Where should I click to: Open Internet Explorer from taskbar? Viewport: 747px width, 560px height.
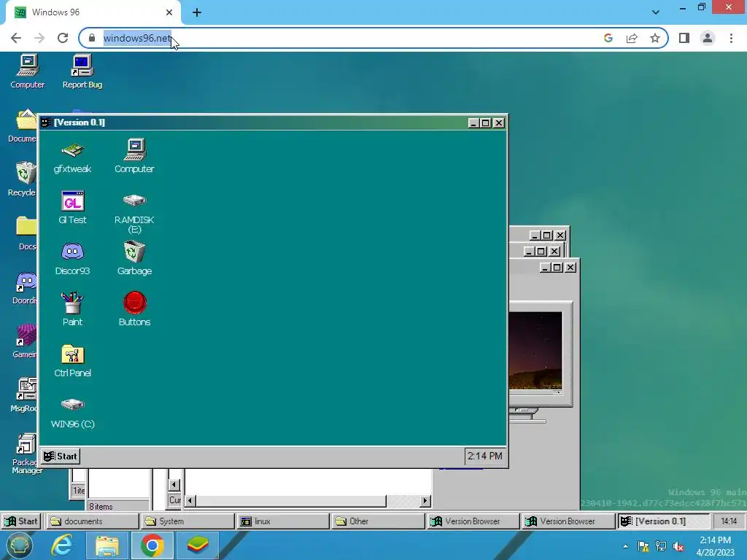[x=62, y=545]
